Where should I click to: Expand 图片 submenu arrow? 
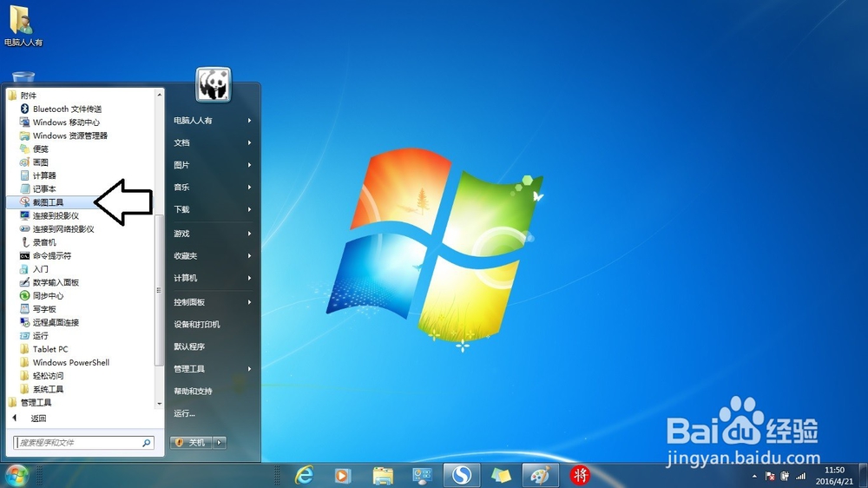coord(250,164)
